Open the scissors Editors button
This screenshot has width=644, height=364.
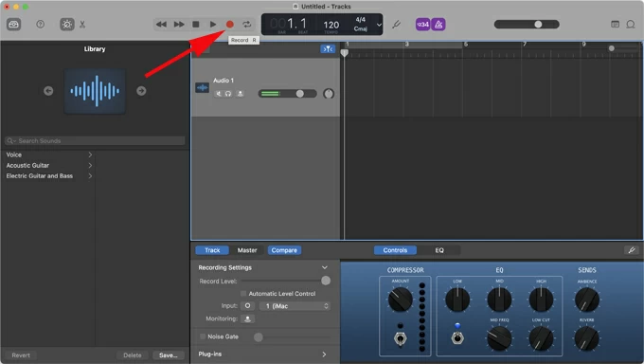82,25
